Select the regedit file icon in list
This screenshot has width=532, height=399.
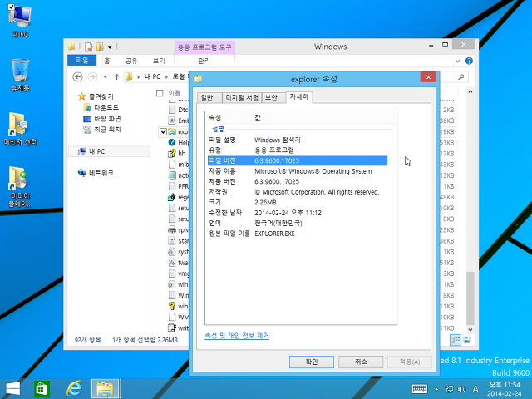tap(172, 197)
